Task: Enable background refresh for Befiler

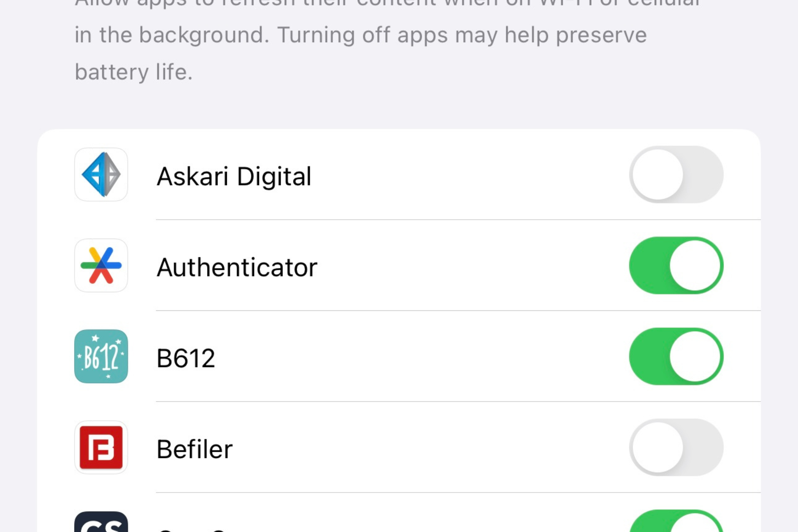Action: [x=676, y=447]
